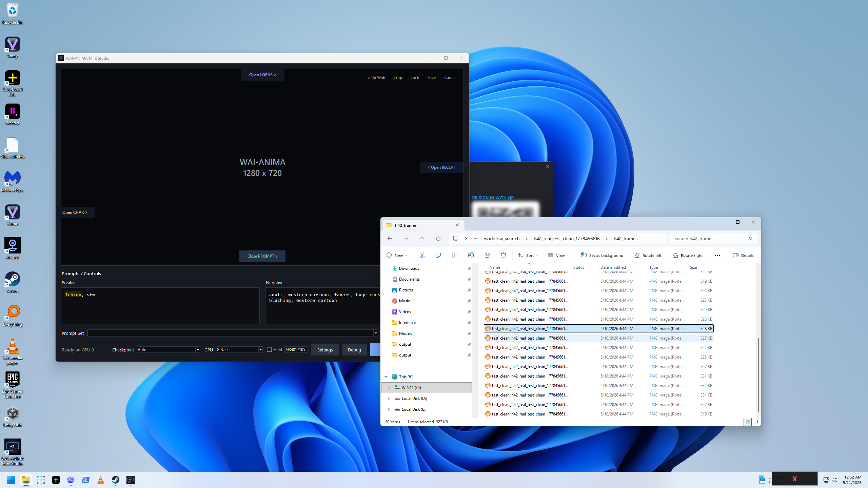
Task: Click the 720p Wide button in WAI-ANIMA
Action: [377, 78]
